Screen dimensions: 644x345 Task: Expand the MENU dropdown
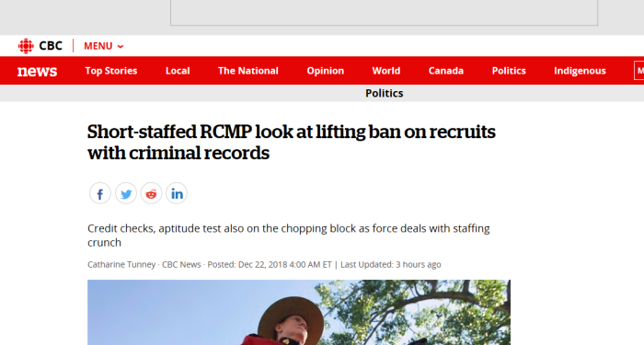103,46
